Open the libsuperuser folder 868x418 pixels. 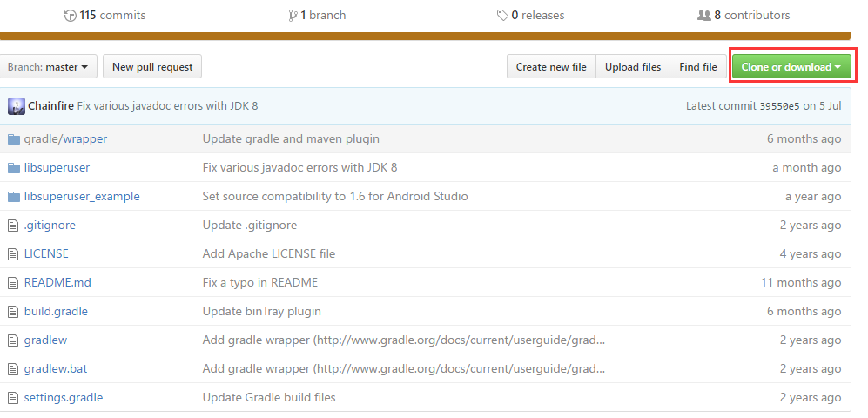(x=57, y=167)
